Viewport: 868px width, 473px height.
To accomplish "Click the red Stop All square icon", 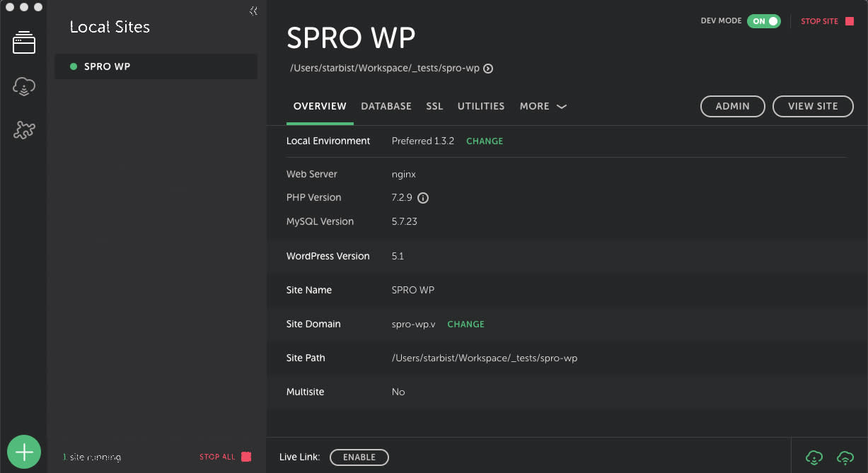I will 246,457.
